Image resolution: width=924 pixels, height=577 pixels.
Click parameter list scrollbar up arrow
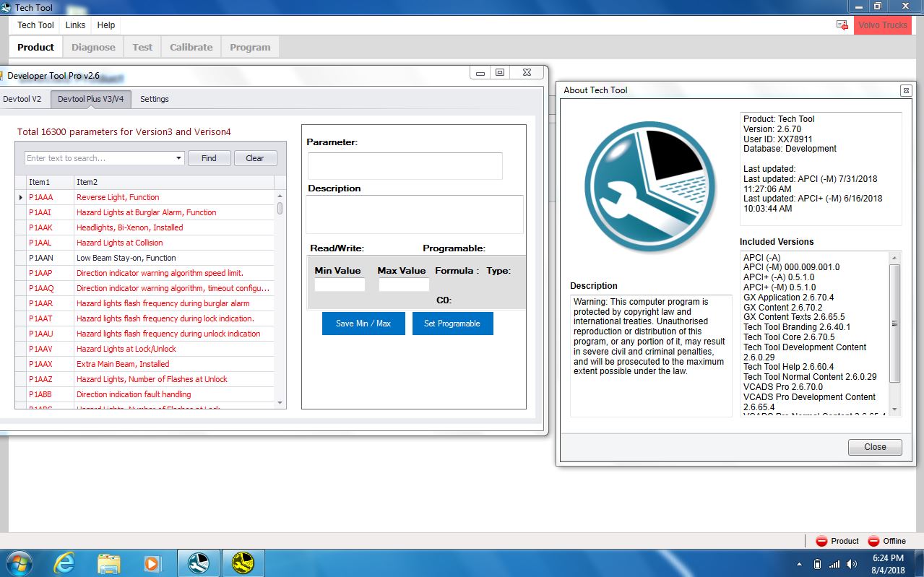tap(280, 196)
